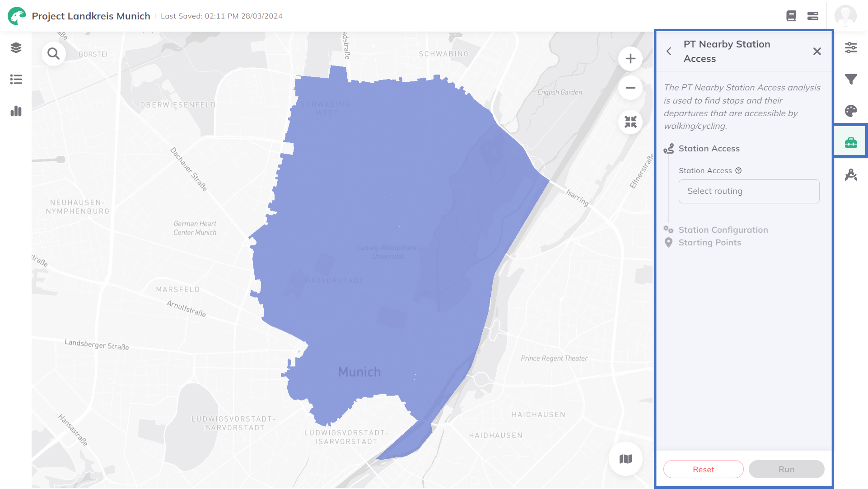Expand the Station Configuration section
Image resolution: width=868 pixels, height=489 pixels.
[723, 229]
